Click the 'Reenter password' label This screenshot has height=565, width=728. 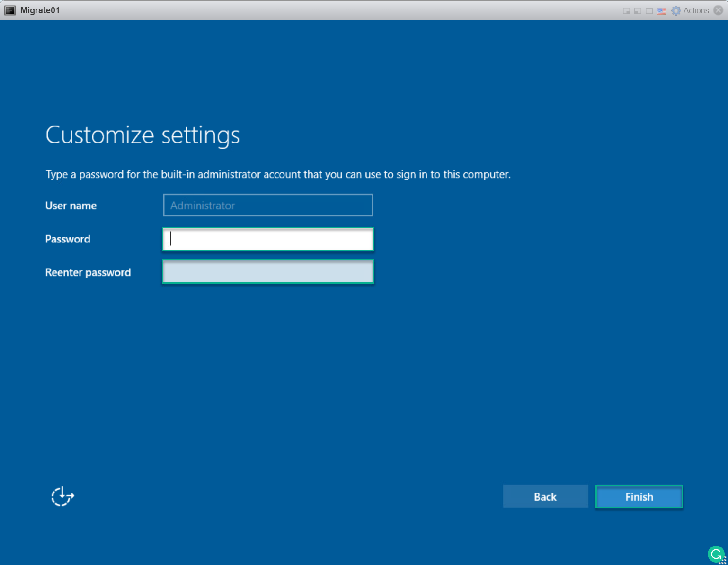[88, 272]
